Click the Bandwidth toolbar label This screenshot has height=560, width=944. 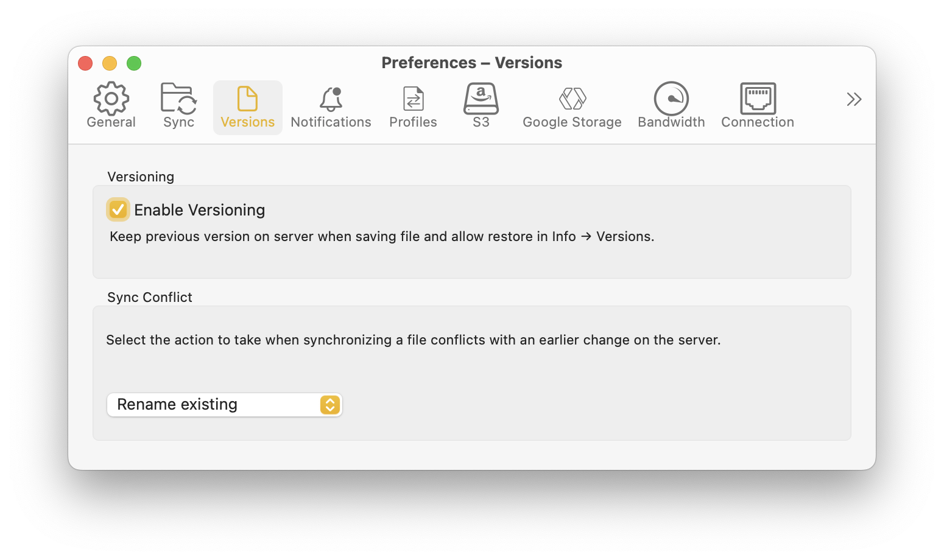[x=671, y=122]
